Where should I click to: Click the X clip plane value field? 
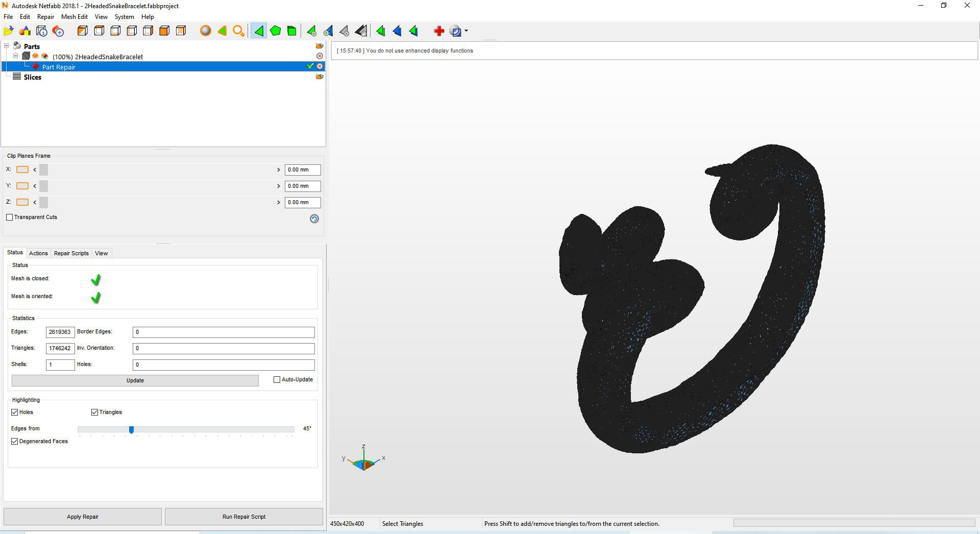click(302, 170)
